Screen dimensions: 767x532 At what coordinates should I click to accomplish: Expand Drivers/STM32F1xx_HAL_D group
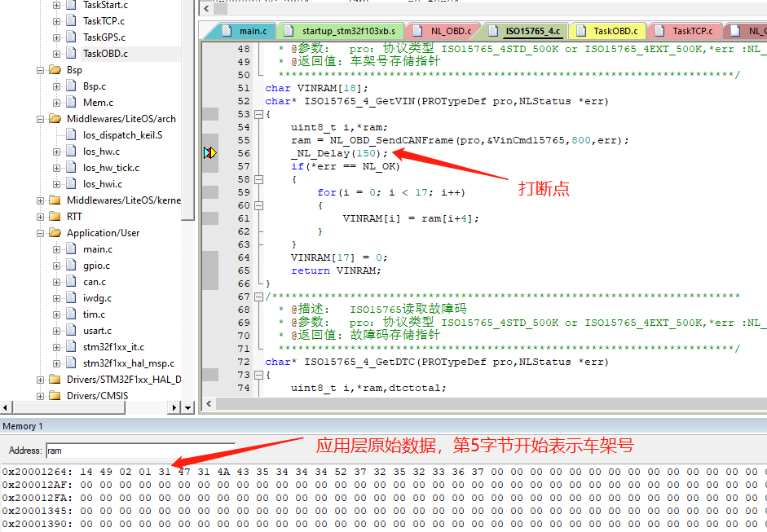click(41, 380)
